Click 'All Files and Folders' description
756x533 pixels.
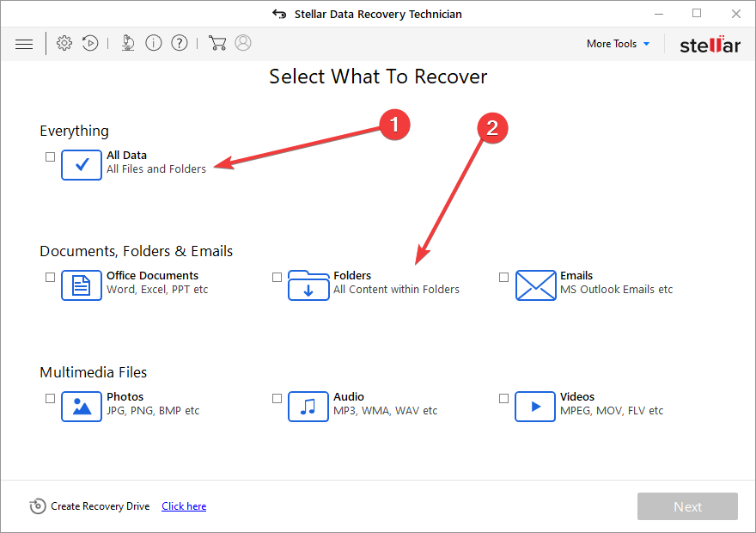[155, 168]
